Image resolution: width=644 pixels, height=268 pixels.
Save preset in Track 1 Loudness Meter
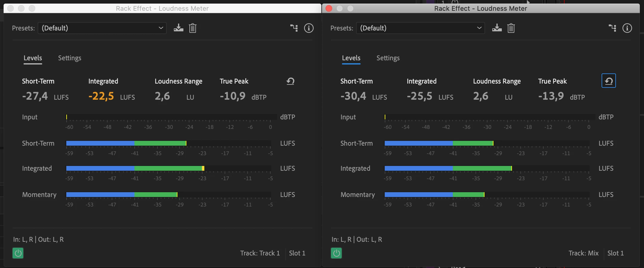[179, 28]
